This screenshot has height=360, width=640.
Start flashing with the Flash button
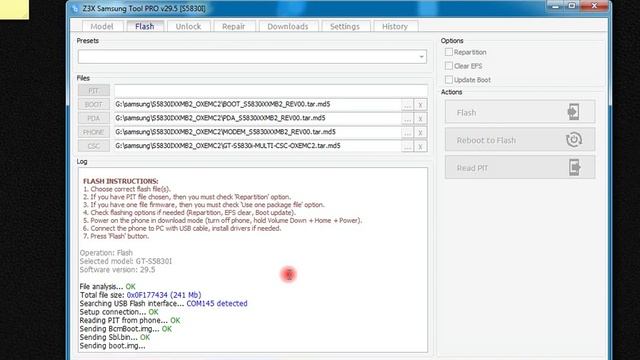click(520, 112)
